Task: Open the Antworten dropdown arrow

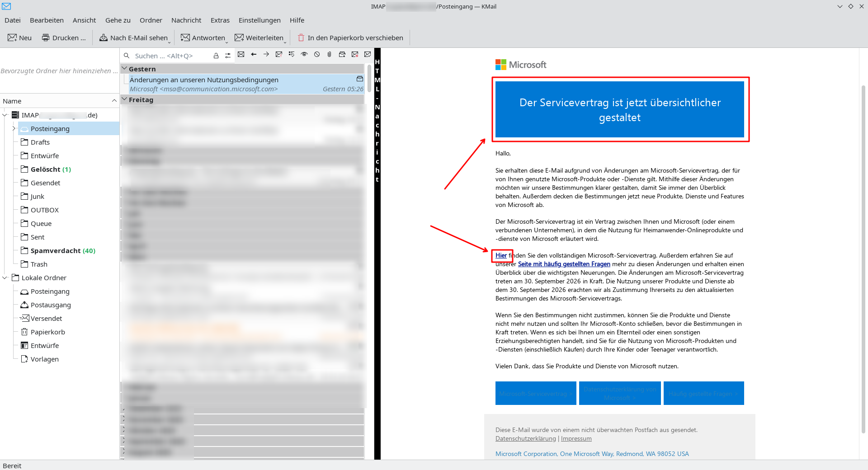Action: (x=227, y=42)
